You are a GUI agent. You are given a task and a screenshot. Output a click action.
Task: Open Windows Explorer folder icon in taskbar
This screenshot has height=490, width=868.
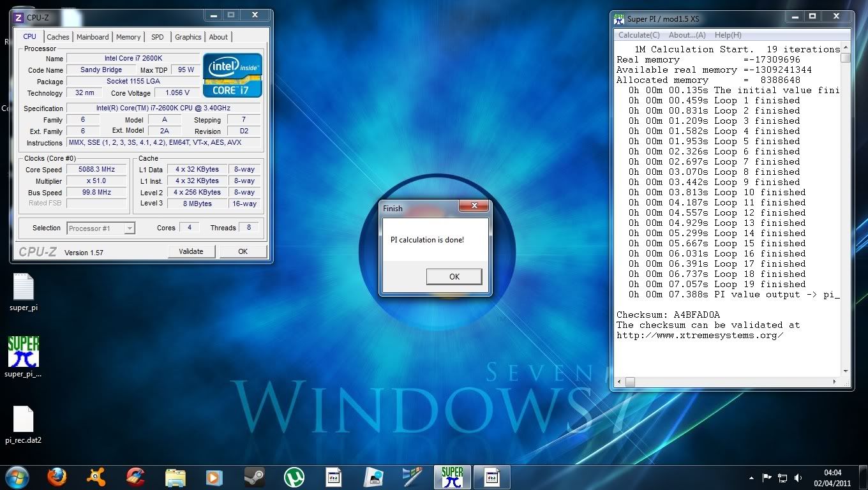tap(175, 477)
